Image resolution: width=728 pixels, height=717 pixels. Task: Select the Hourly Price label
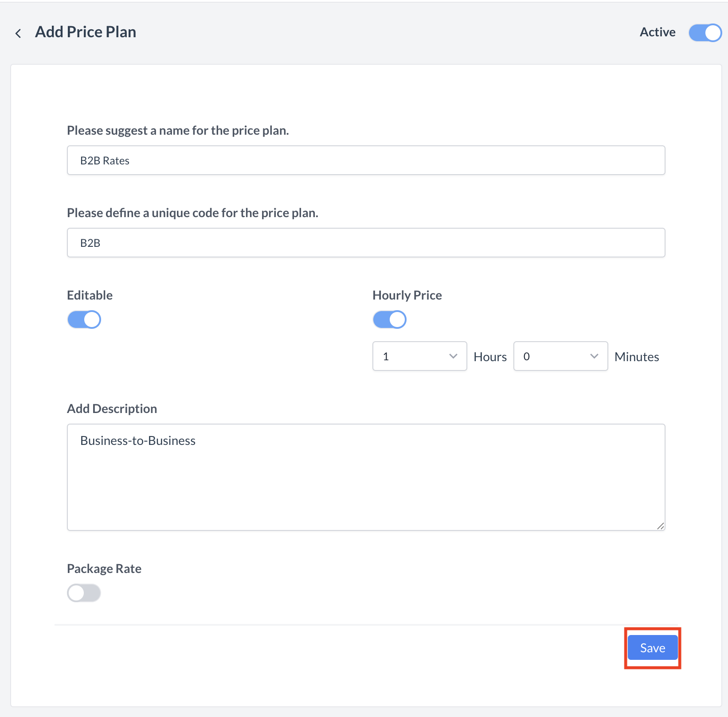[x=407, y=295]
